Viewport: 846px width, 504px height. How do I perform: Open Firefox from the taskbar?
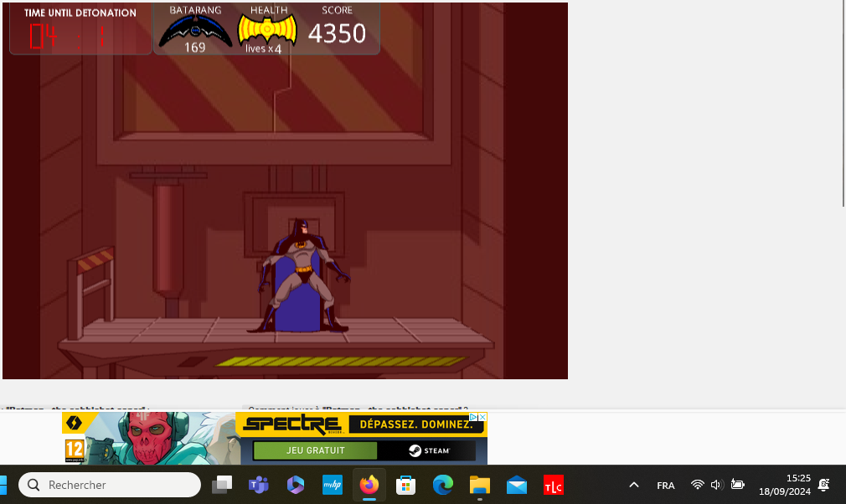point(369,485)
